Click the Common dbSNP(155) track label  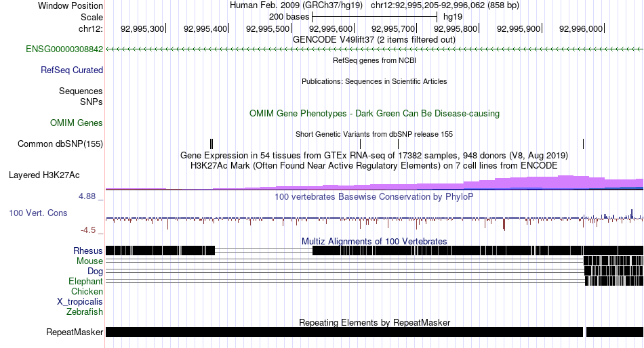click(x=60, y=144)
